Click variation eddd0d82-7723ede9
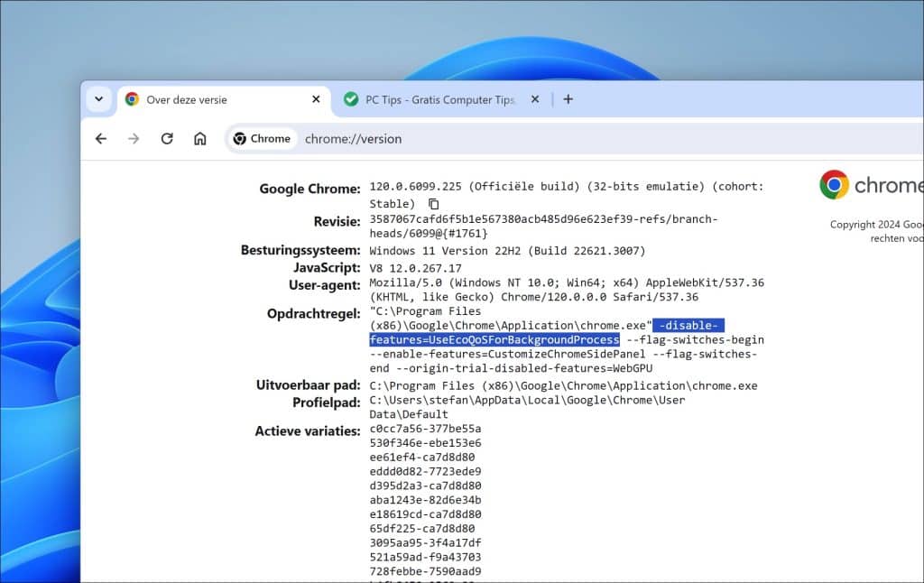Screen dimensions: 924x583 click(x=425, y=471)
